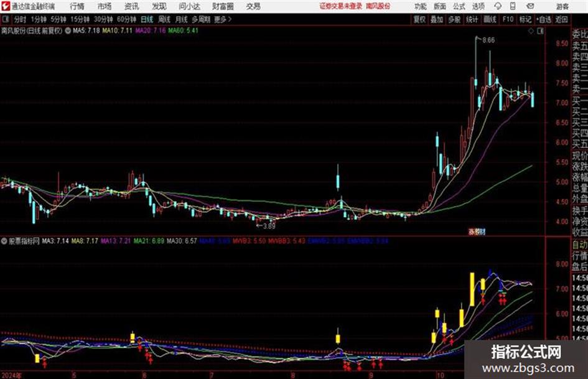Click the MA60: 5.41 value
The height and width of the screenshot is (379, 588).
[x=183, y=30]
